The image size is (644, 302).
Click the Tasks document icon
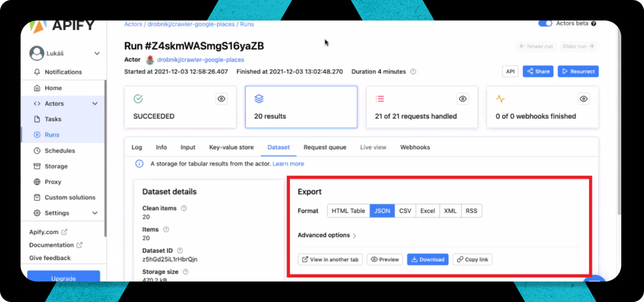click(x=37, y=119)
